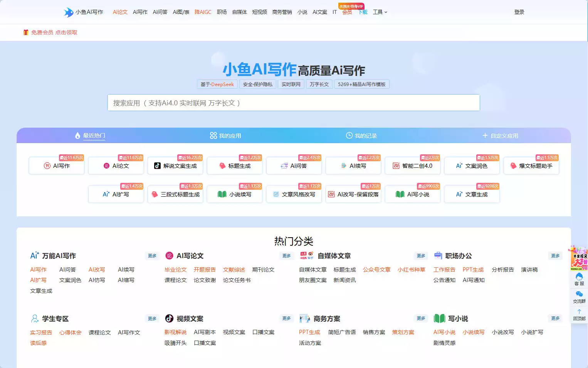Click the 登录 login button
Image resolution: width=588 pixels, height=368 pixels.
tap(519, 12)
